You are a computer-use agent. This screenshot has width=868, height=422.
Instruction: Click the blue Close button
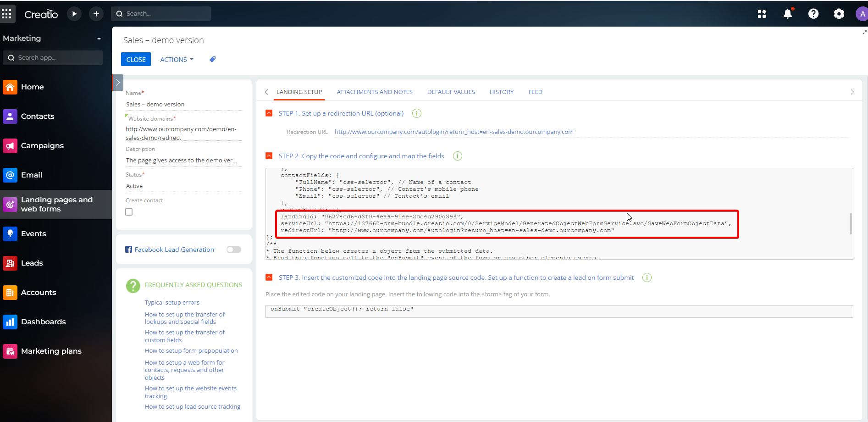(136, 60)
